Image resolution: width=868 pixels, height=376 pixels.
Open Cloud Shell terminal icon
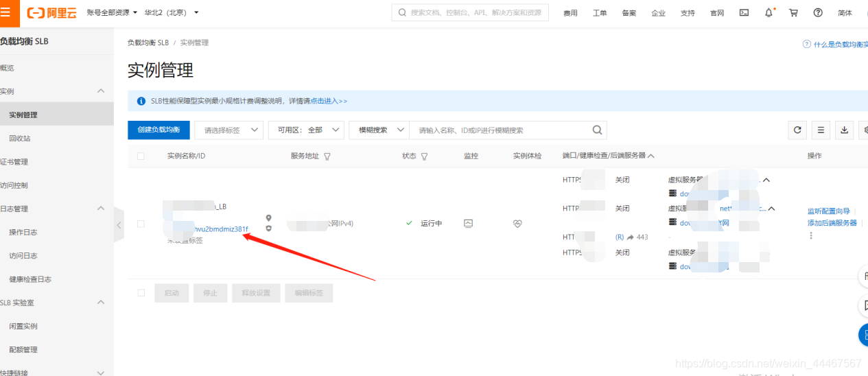point(744,12)
